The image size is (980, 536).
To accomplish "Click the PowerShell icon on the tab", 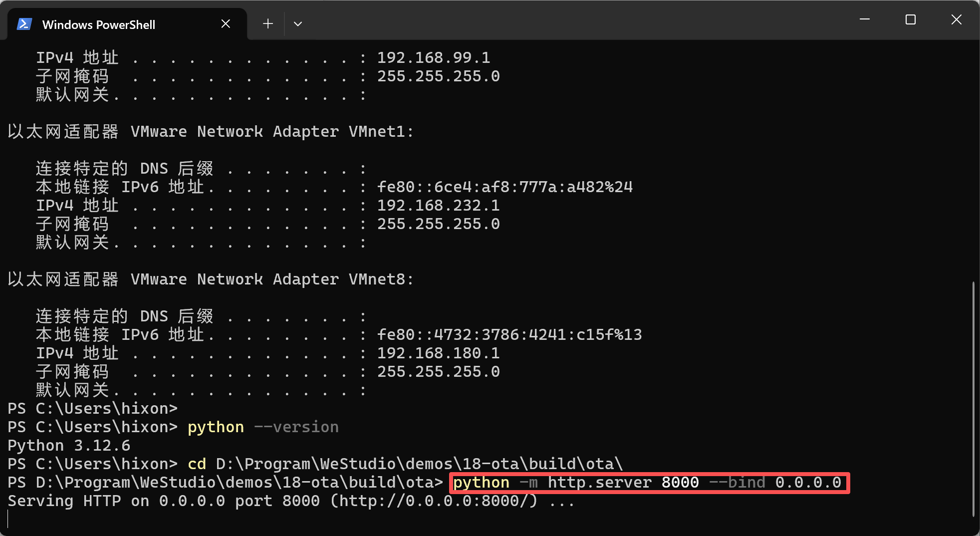I will (x=23, y=23).
